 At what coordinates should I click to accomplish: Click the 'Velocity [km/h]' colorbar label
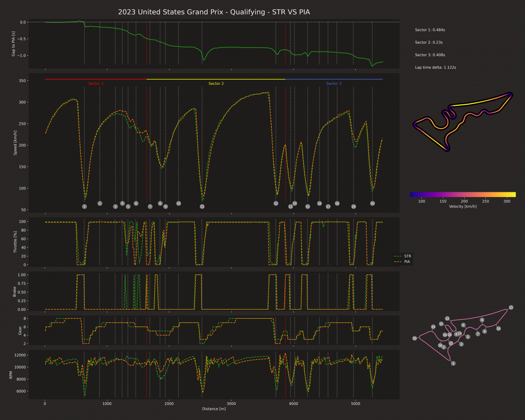point(463,206)
